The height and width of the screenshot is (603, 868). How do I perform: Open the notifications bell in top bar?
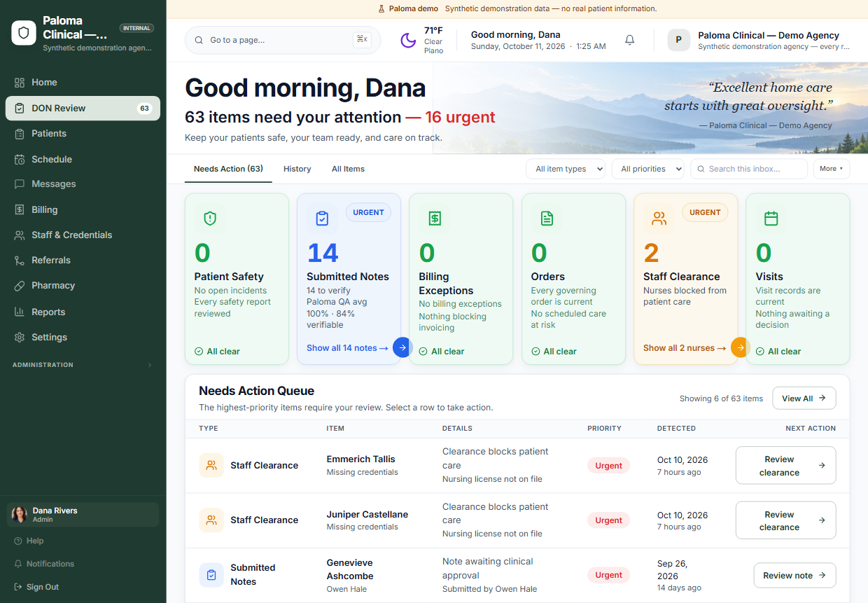coord(629,40)
